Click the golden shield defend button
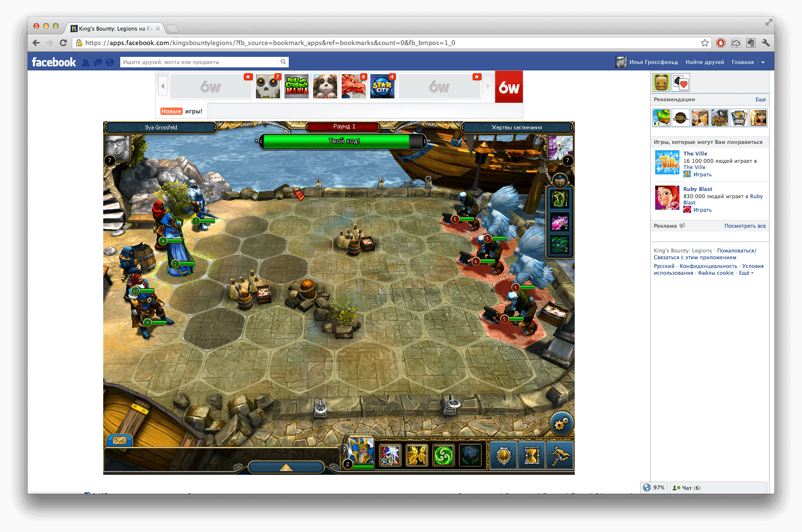This screenshot has width=802, height=532. (503, 455)
